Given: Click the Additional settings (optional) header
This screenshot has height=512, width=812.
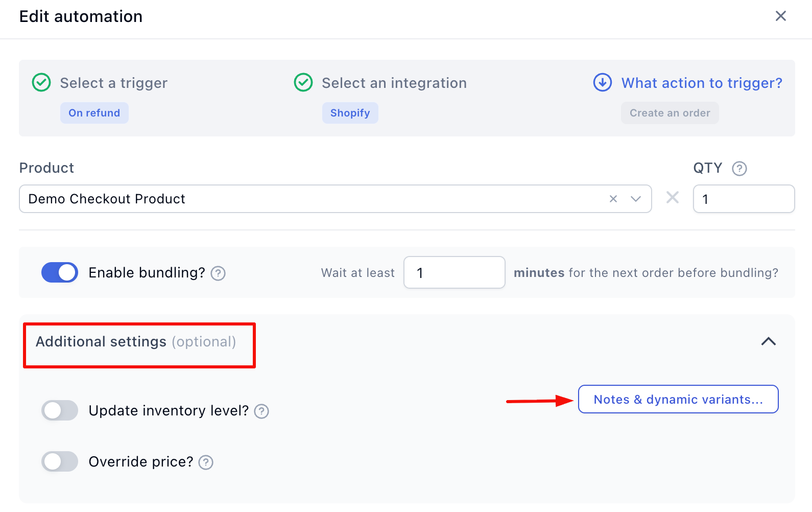Looking at the screenshot, I should click(136, 342).
